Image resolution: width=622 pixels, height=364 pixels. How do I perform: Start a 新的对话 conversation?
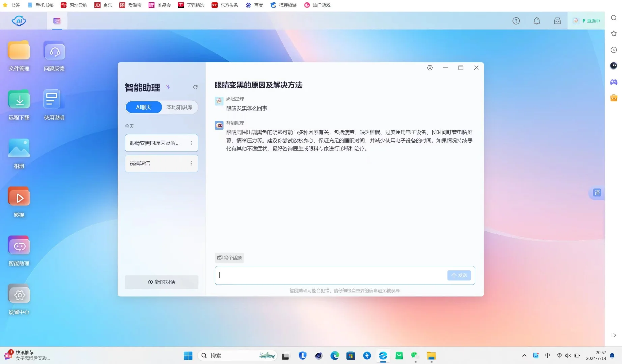pyautogui.click(x=162, y=282)
